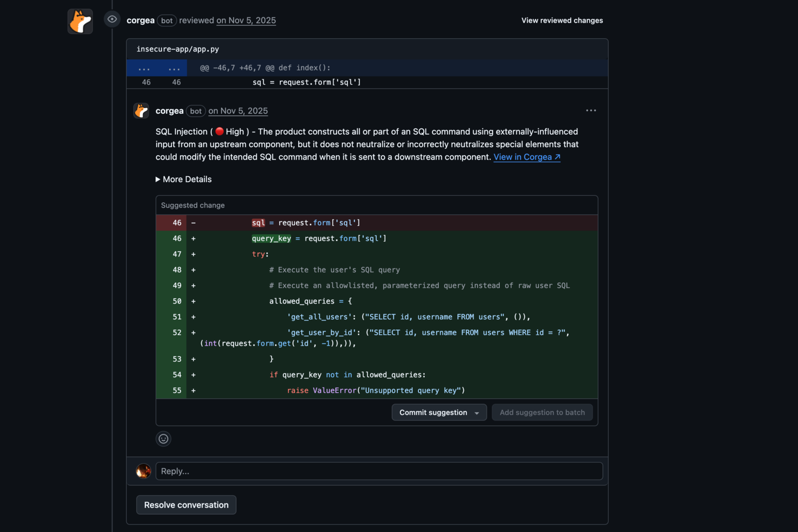798x532 pixels.
Task: Click the Resolve conversation button
Action: [186, 505]
